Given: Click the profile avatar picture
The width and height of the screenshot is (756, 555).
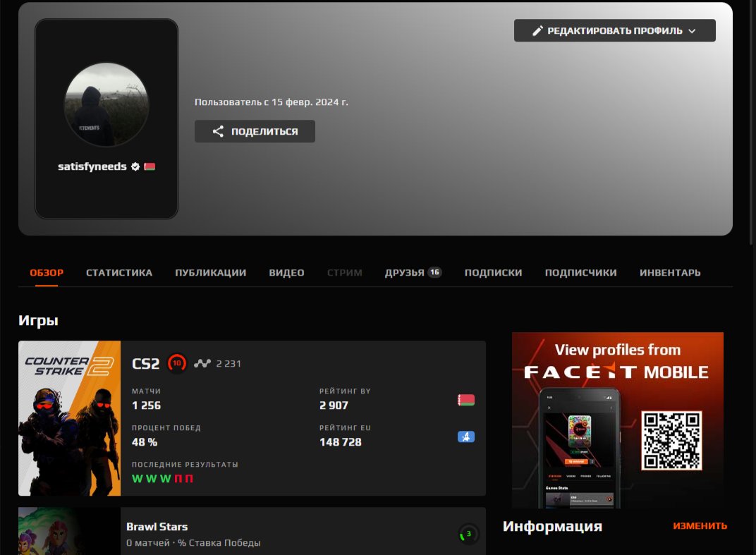Looking at the screenshot, I should (106, 104).
